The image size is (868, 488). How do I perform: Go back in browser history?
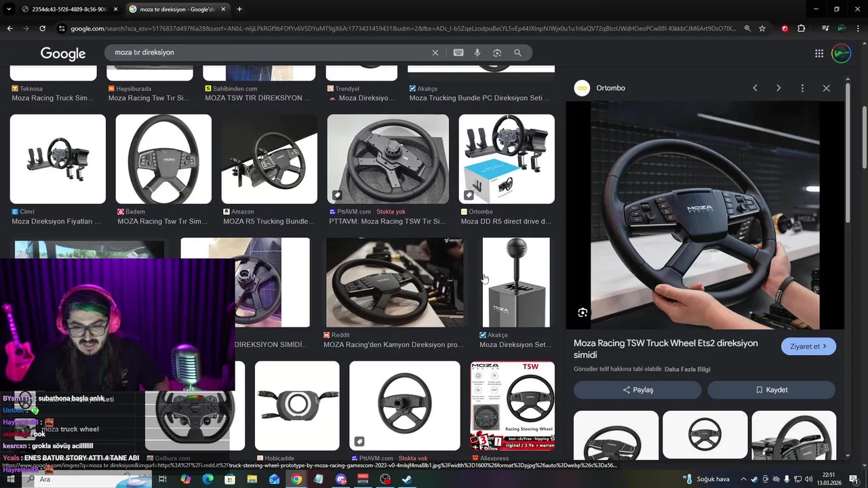(9, 28)
